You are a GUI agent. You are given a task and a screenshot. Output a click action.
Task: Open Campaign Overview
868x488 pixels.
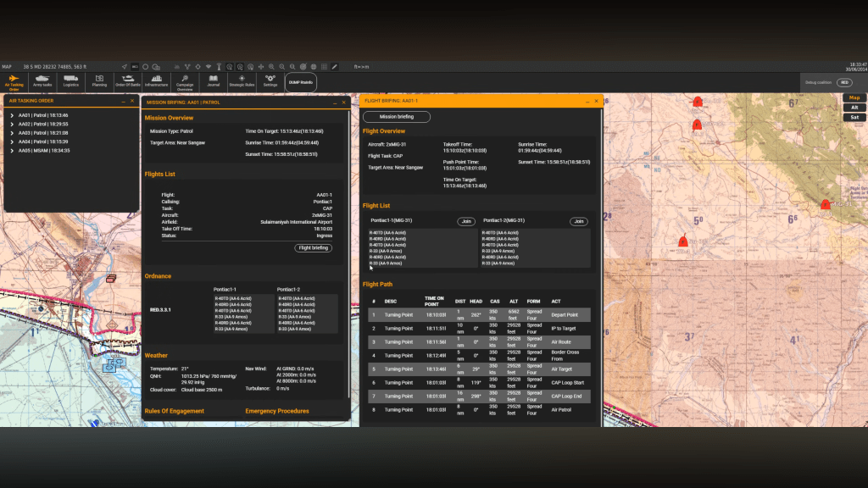tap(185, 82)
